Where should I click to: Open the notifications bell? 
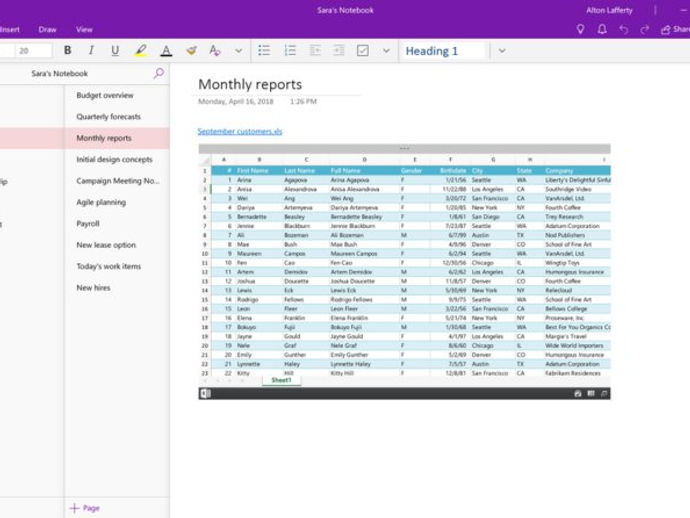(602, 29)
